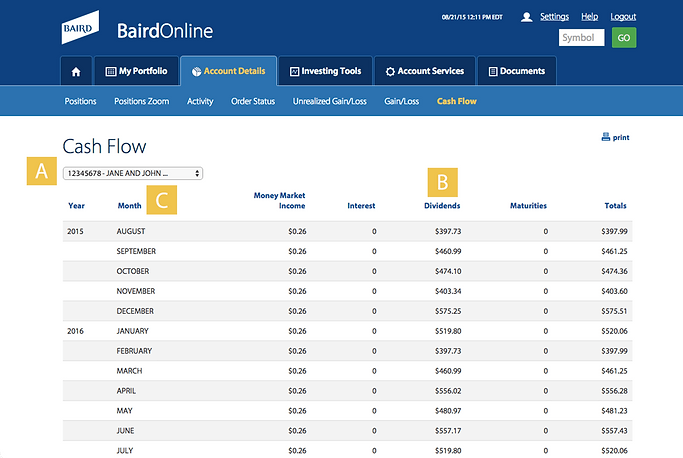Click the green GO button
The height and width of the screenshot is (458, 683).
[624, 38]
